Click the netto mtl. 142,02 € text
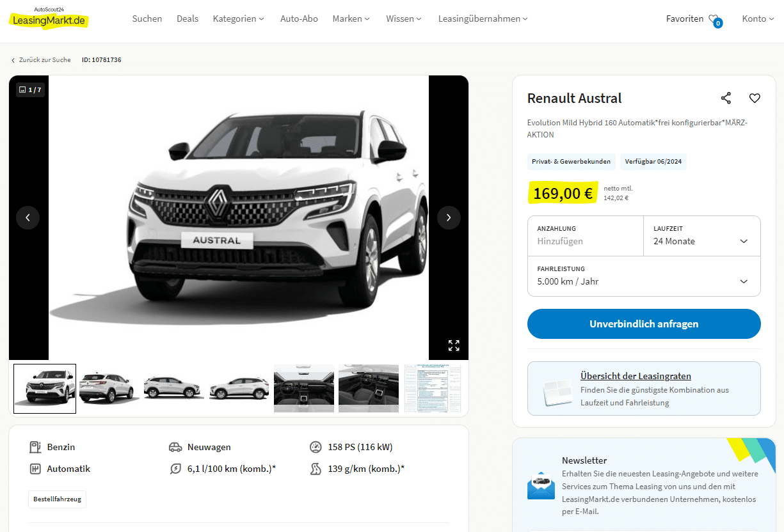 click(618, 193)
